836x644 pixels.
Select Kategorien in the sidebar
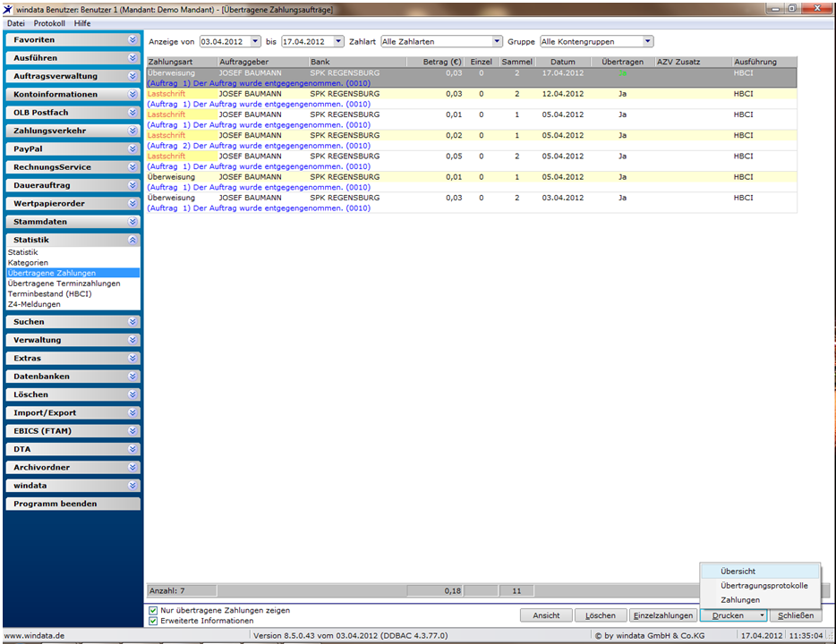pos(28,263)
